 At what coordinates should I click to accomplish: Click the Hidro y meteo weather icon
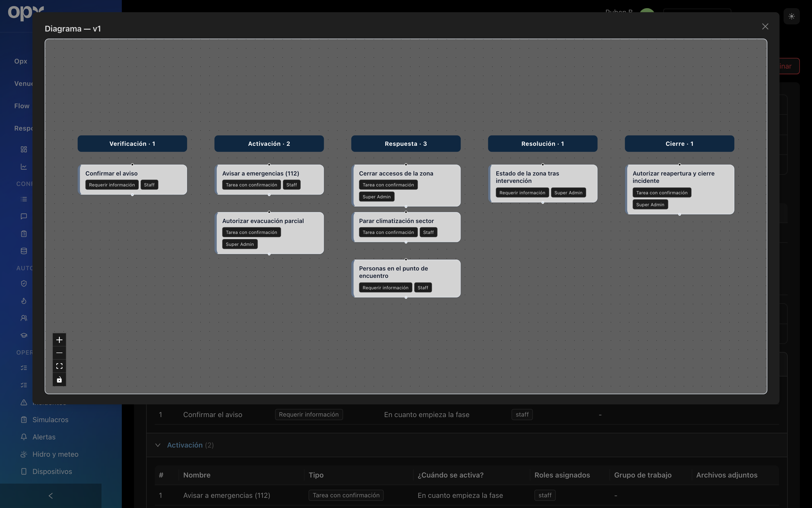(24, 454)
